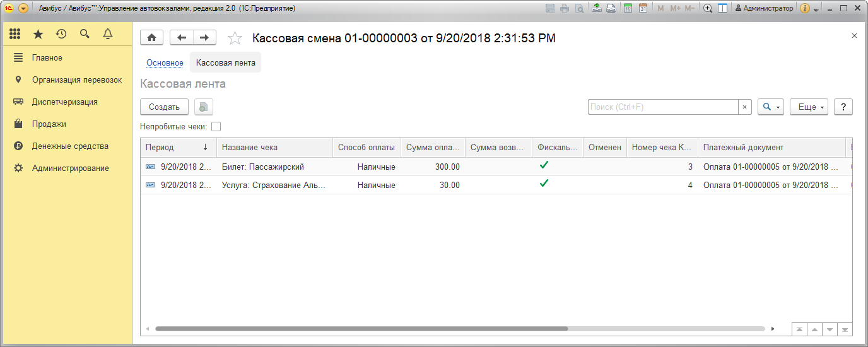868x347 pixels.
Task: Open the Favorites star in sidebar toolbar
Action: tap(38, 34)
